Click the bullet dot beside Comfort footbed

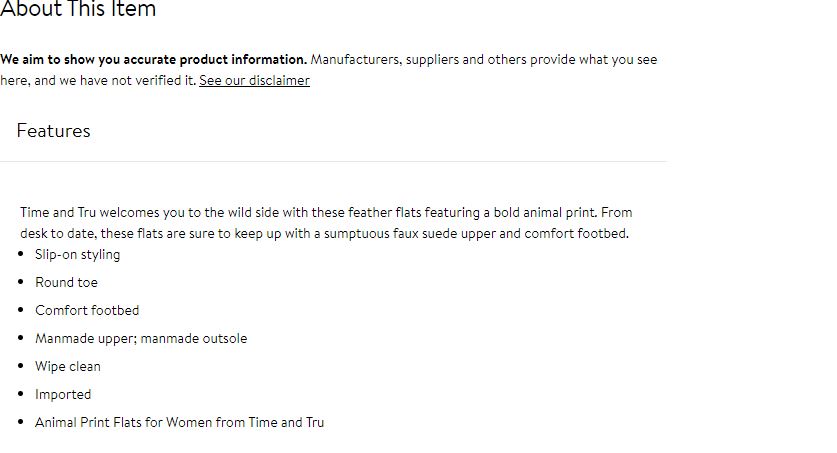tap(21, 310)
